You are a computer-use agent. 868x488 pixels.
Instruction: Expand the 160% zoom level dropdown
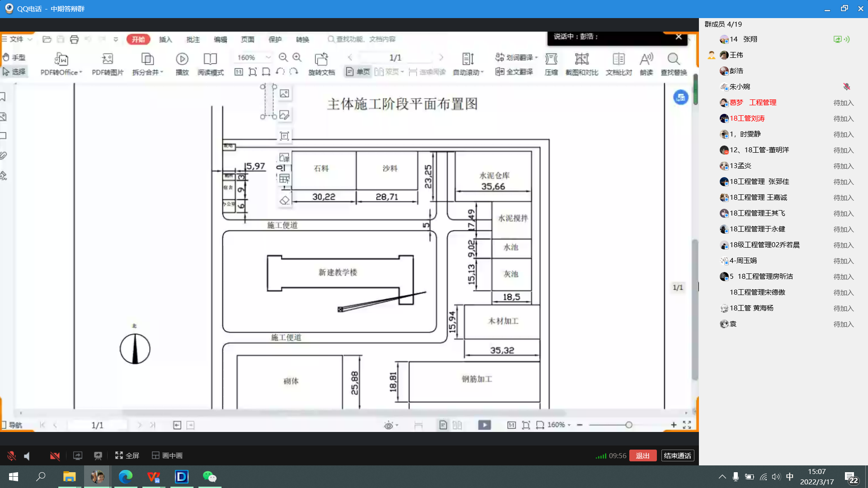tap(268, 57)
